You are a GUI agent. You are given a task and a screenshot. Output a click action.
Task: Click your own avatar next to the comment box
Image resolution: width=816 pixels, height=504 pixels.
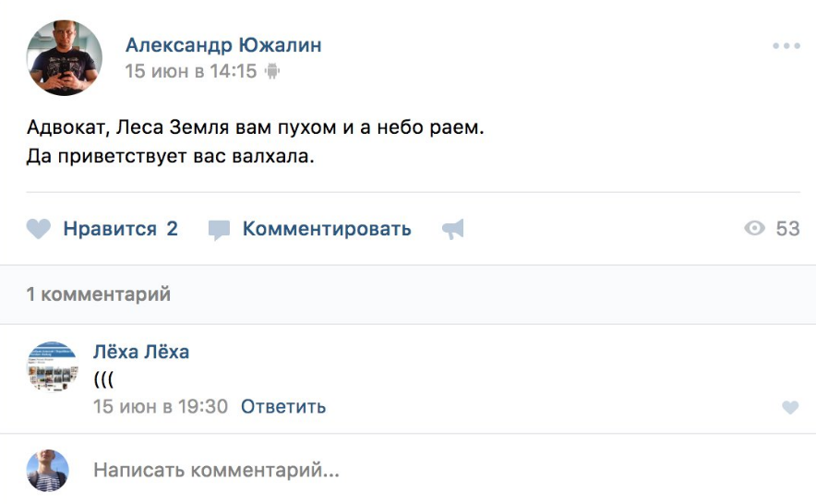[48, 471]
